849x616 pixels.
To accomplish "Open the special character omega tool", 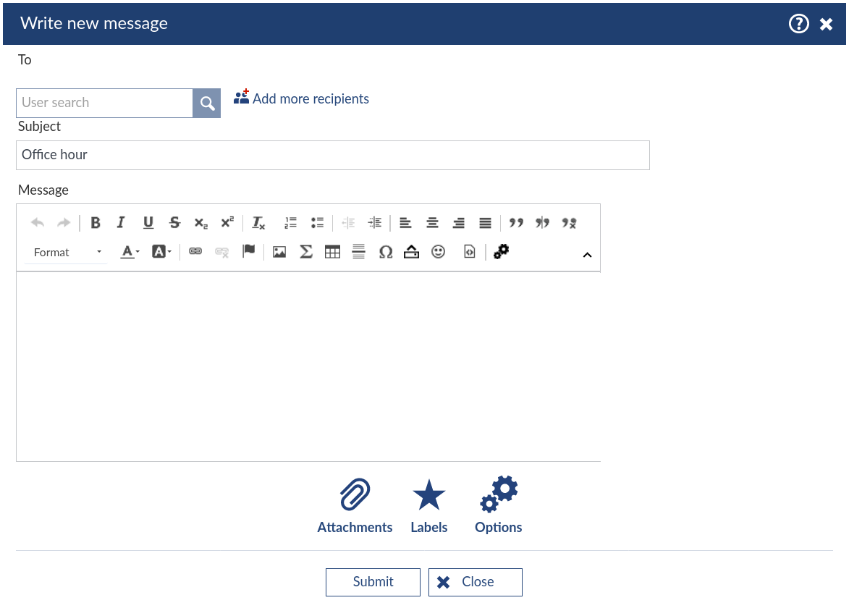I will click(x=386, y=252).
